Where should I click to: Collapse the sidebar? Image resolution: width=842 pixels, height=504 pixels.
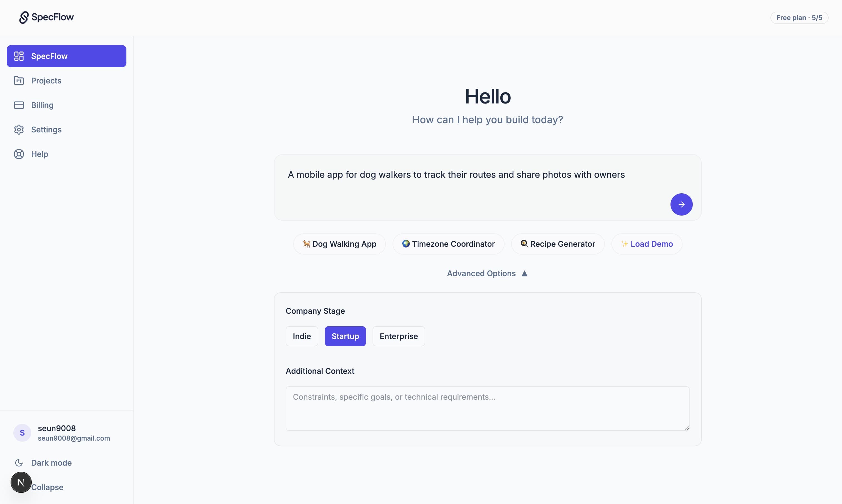[47, 487]
